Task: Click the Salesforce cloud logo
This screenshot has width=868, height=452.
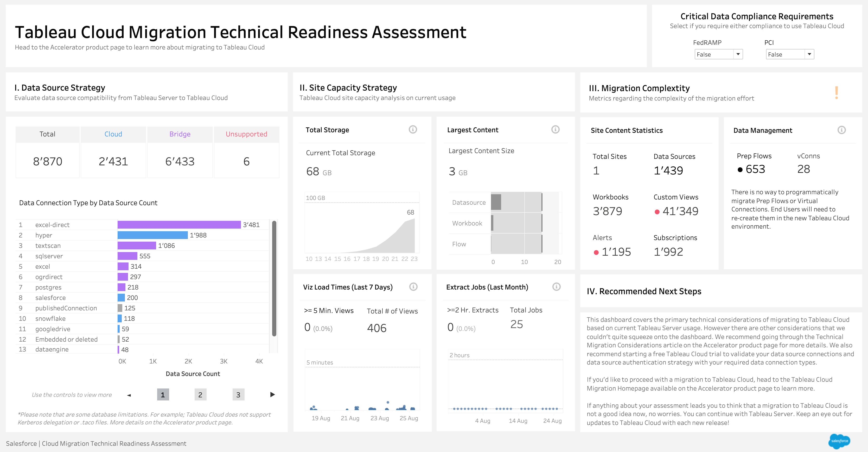Action: pos(839,441)
